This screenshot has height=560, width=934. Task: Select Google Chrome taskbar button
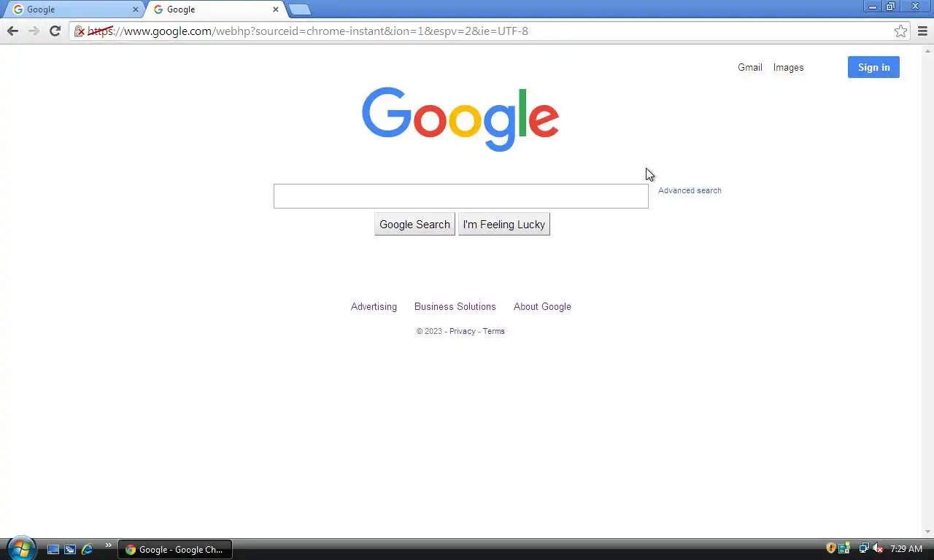click(175, 549)
